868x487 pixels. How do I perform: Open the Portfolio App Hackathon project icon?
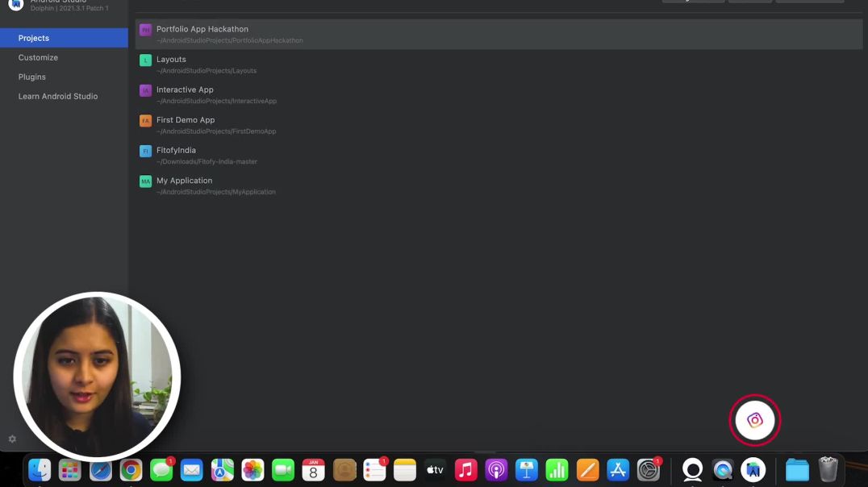click(x=145, y=29)
